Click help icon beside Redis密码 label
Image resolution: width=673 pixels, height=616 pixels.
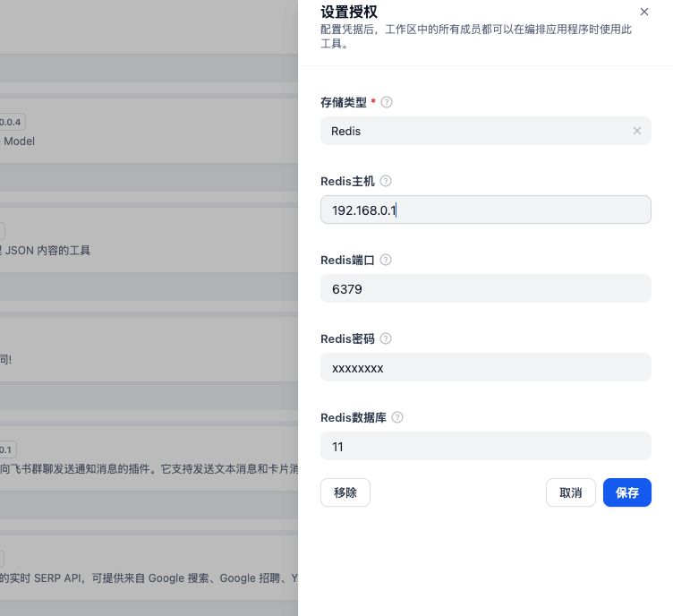[x=386, y=338]
